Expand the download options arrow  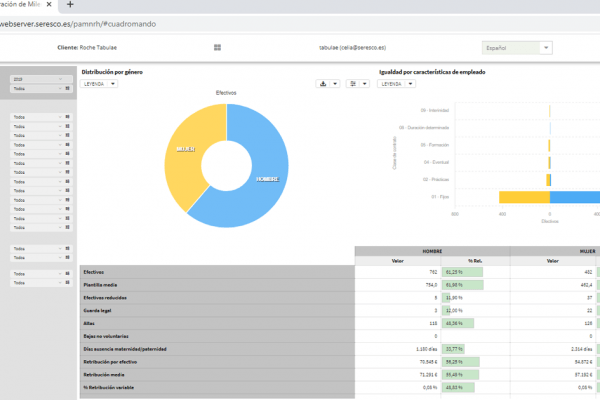click(x=335, y=84)
